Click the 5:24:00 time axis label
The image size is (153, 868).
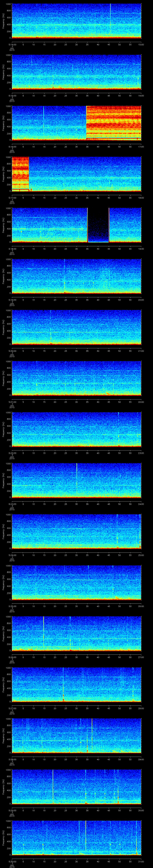click(12, 555)
